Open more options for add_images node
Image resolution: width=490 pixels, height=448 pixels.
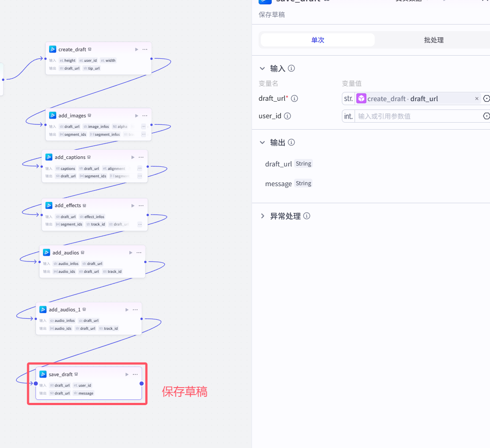point(145,116)
